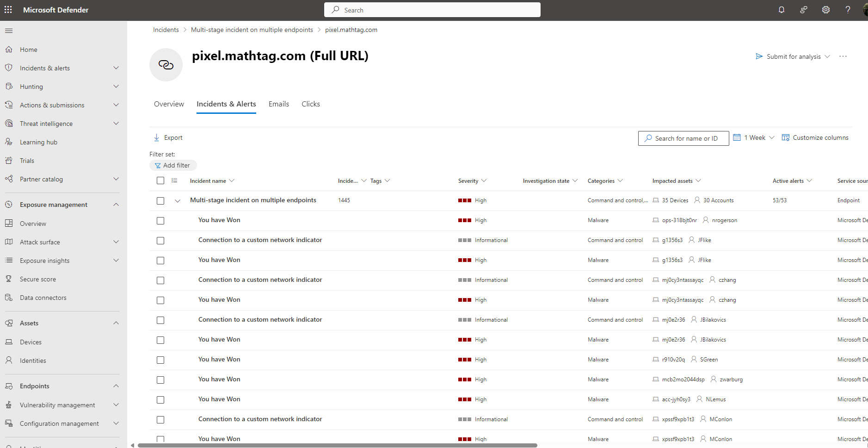Sort by Incident name column header

coord(208,181)
